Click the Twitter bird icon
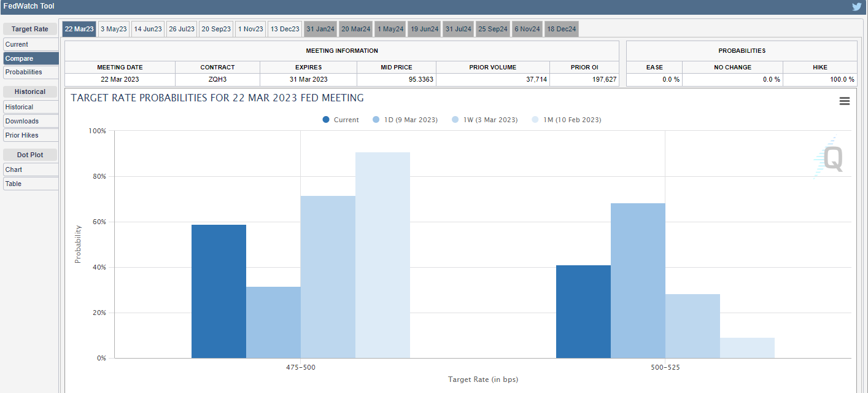 pyautogui.click(x=857, y=7)
